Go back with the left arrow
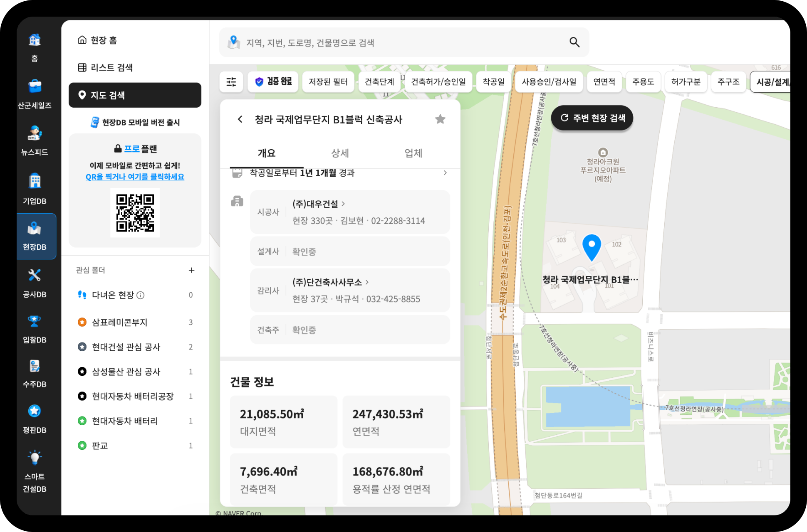The image size is (807, 532). click(240, 120)
